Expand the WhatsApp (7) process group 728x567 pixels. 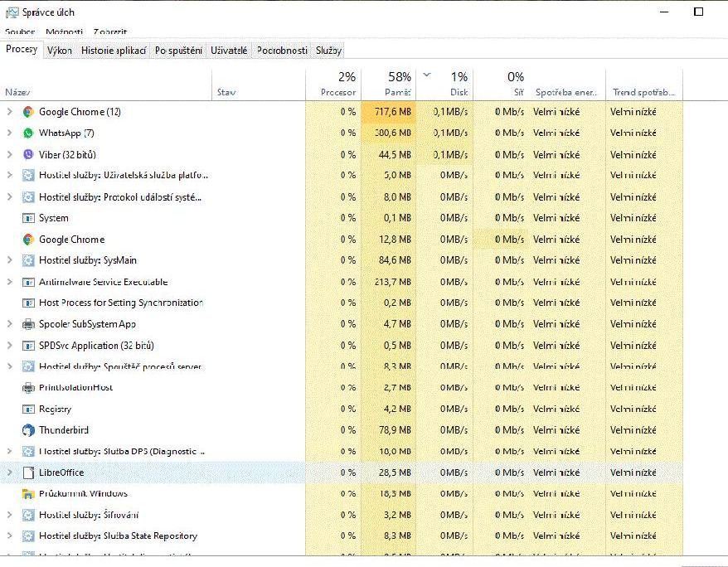point(9,133)
